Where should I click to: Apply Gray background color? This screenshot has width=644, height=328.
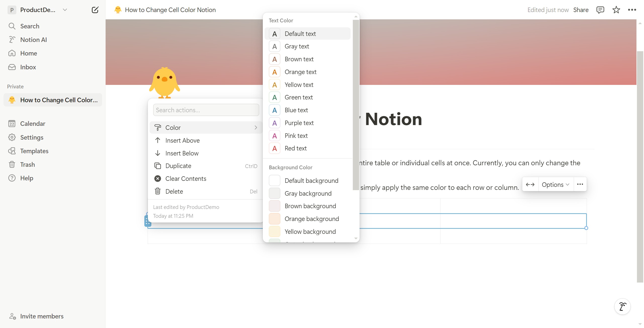307,193
